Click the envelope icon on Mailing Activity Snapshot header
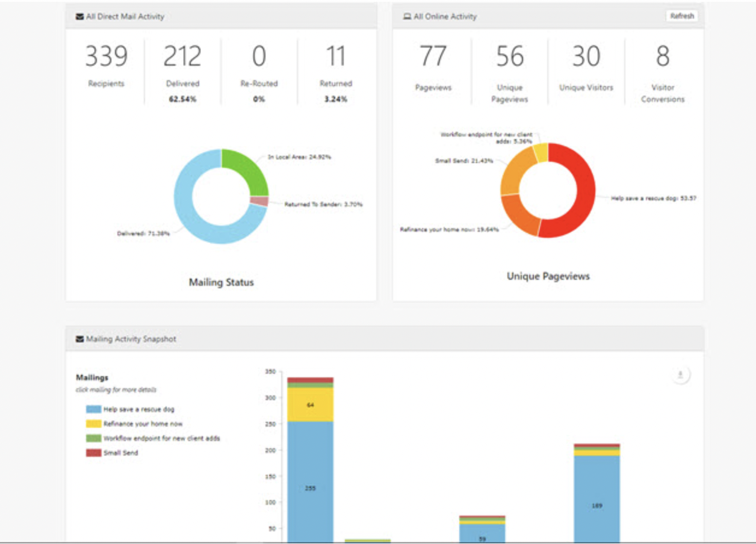The height and width of the screenshot is (544, 756). pos(79,339)
